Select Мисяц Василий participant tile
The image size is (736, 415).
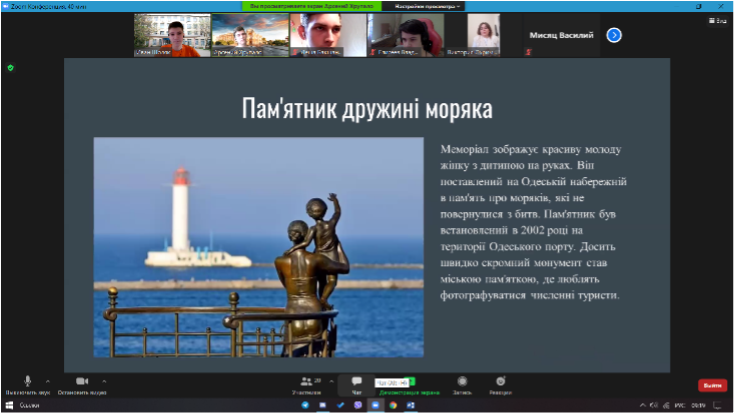(561, 35)
